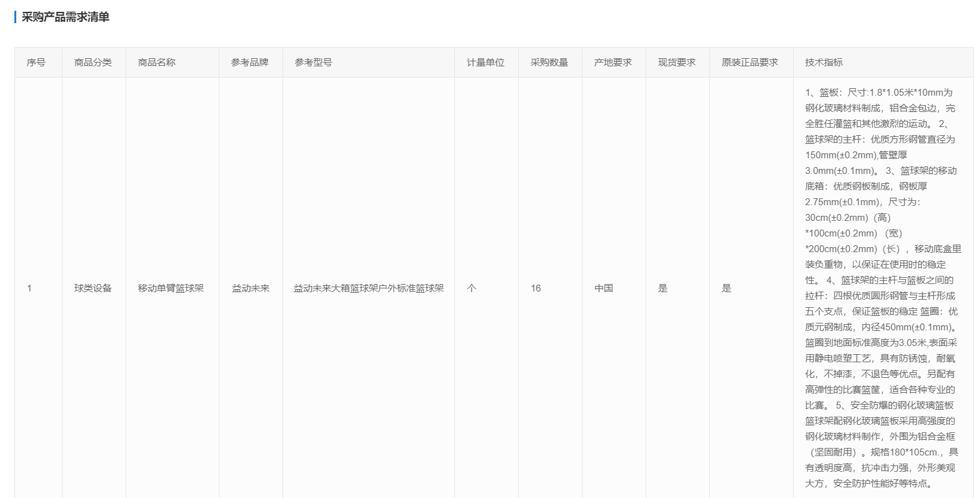Click the 参考品牌 column header
Screen dimensions: 980x498
tap(249, 63)
